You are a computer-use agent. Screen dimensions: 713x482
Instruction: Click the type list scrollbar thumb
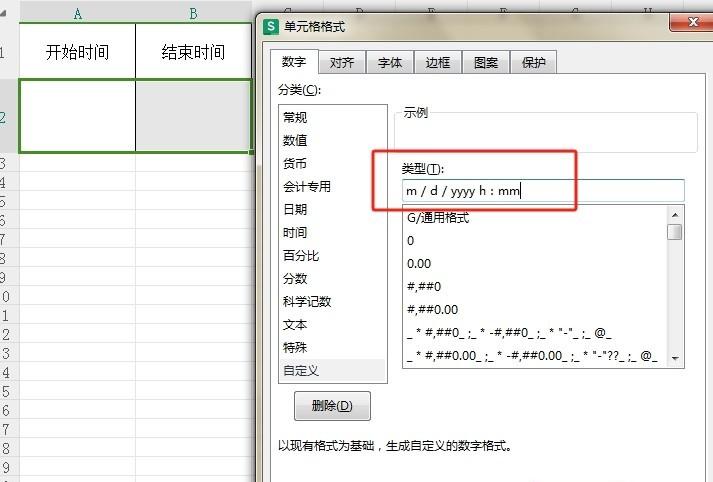[x=675, y=232]
